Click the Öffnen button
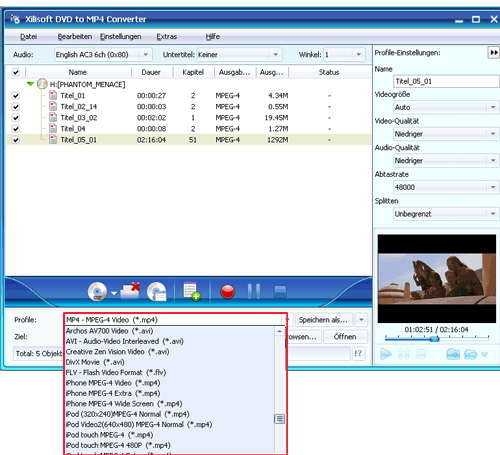This screenshot has width=500, height=455. (345, 337)
